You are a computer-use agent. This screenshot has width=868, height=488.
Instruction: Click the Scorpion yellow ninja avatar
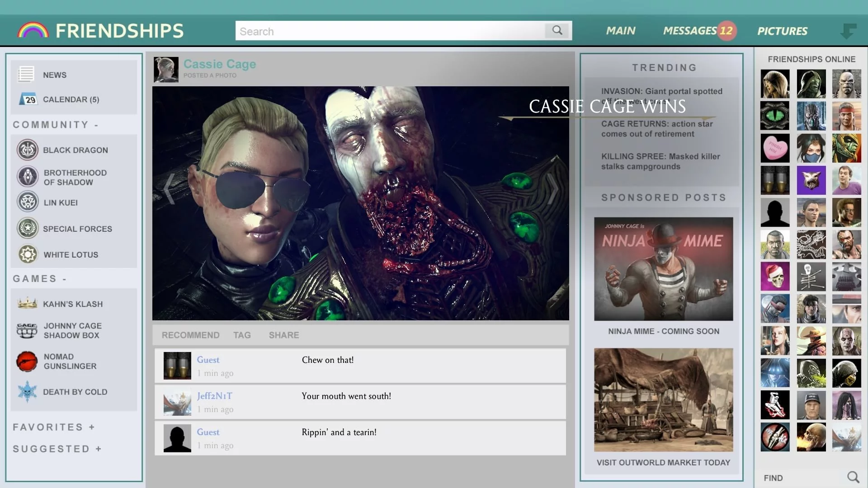[847, 373]
